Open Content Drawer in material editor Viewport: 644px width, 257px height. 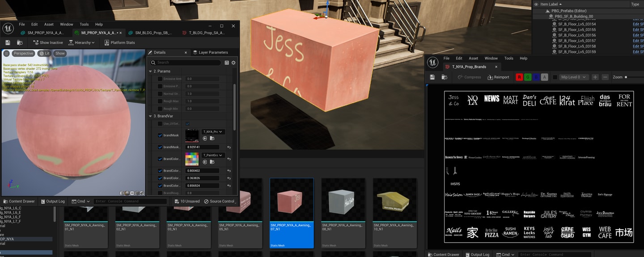[x=19, y=201]
